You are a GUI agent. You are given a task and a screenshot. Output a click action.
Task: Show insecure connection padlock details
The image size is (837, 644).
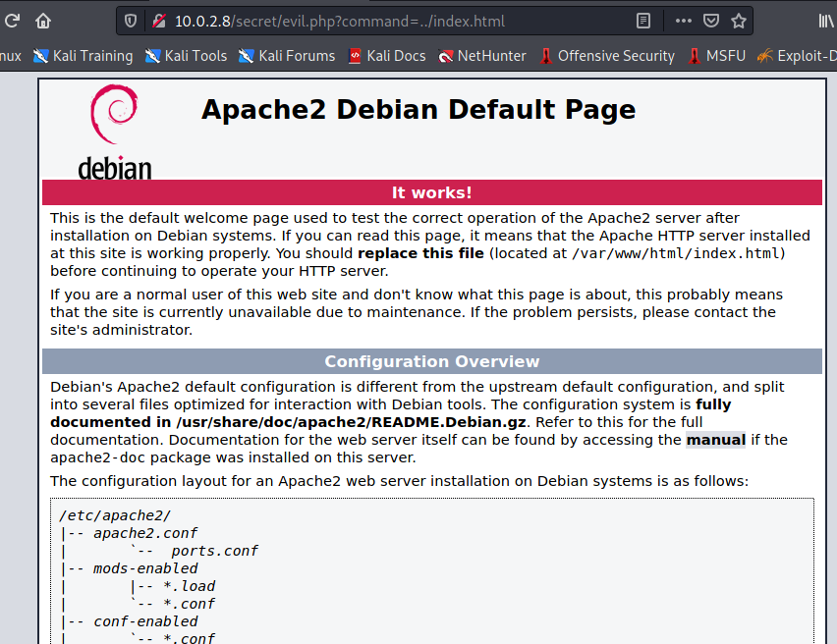(158, 21)
